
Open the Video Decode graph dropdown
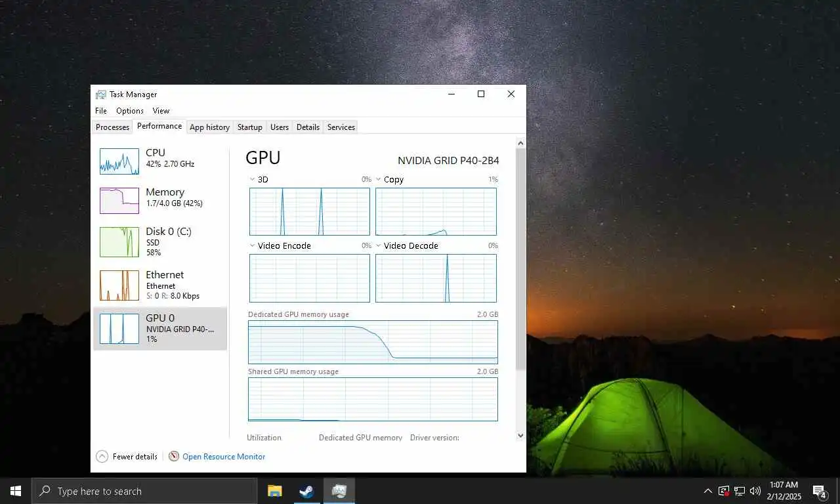tap(379, 245)
